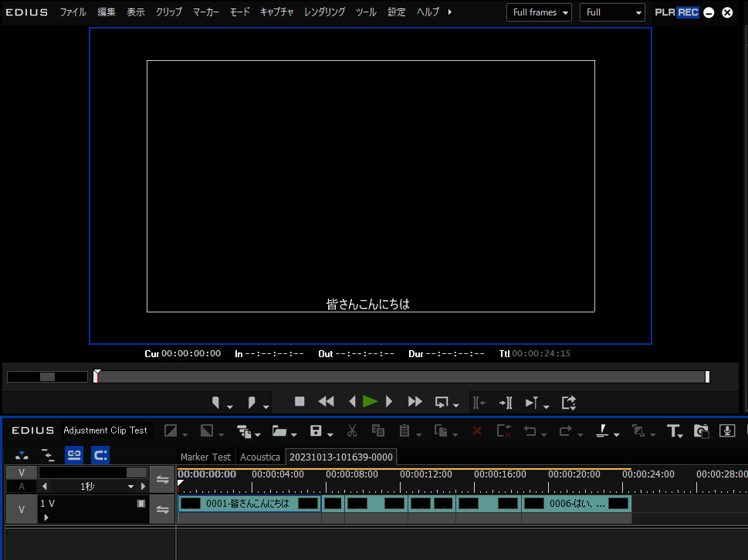Open the Set In point dropdown arrow
Viewport: 748px width, 560px height.
(x=229, y=407)
